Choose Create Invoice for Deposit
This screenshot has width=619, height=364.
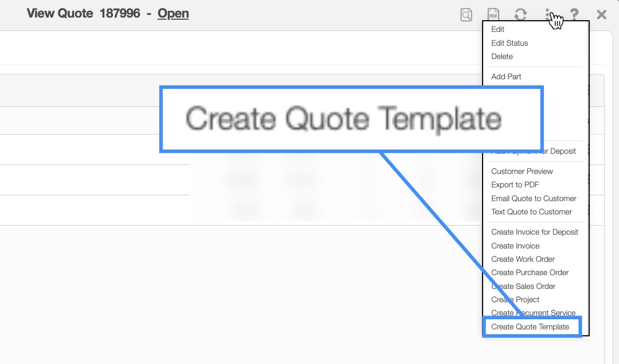[x=535, y=232]
